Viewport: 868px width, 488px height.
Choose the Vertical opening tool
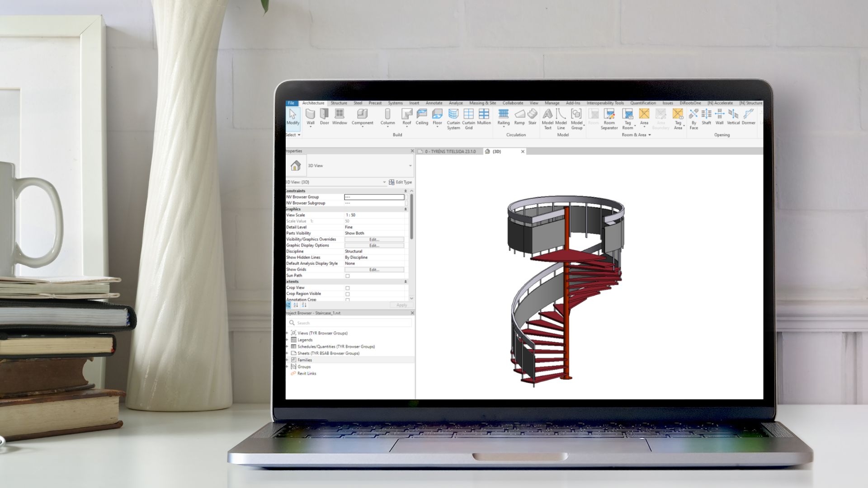733,117
